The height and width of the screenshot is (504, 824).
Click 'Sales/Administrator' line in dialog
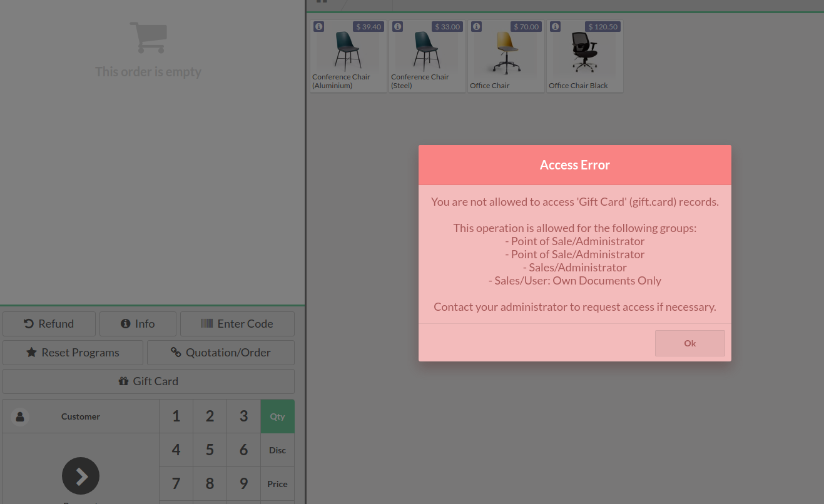575,268
